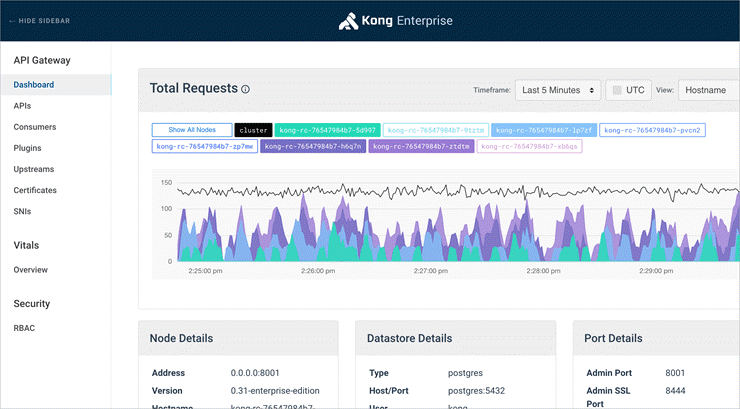740x409 pixels.
Task: Click the Datastore Details heading
Action: (x=410, y=338)
